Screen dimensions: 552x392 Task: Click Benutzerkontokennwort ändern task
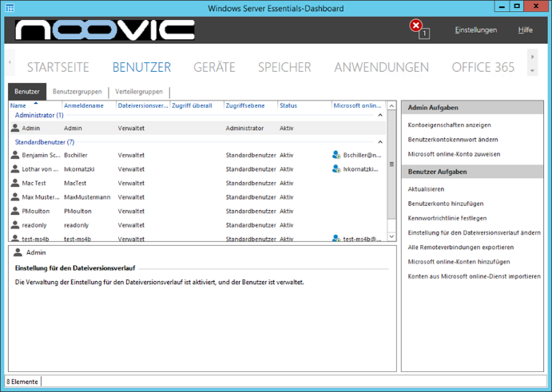click(453, 140)
